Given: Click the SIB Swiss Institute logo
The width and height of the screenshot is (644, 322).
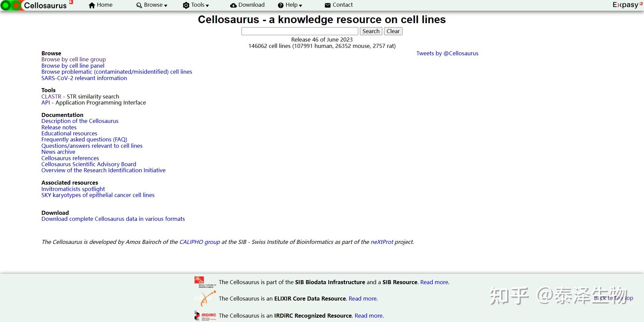Looking at the screenshot, I should (205, 282).
